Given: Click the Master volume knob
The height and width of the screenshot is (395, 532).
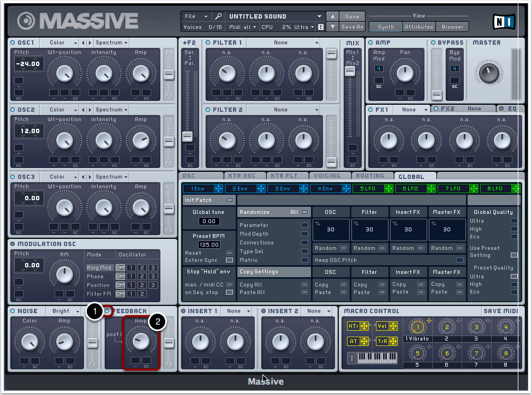Looking at the screenshot, I should click(489, 71).
